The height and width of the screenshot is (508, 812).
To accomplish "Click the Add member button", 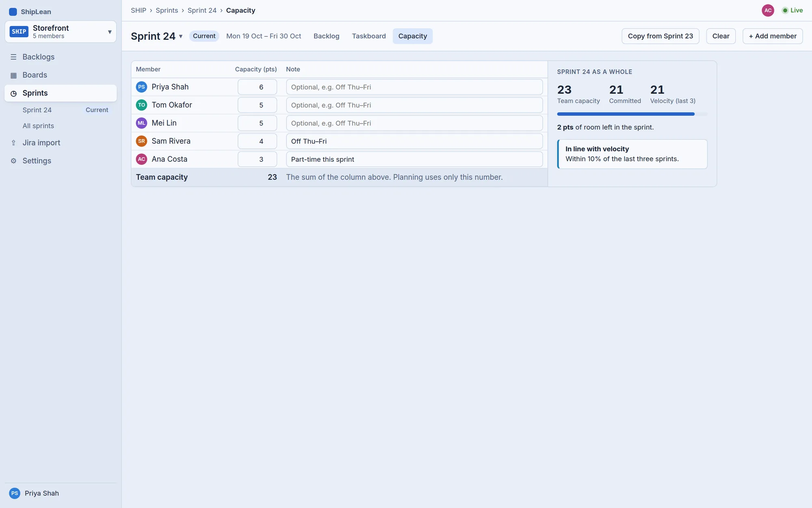I will [773, 36].
